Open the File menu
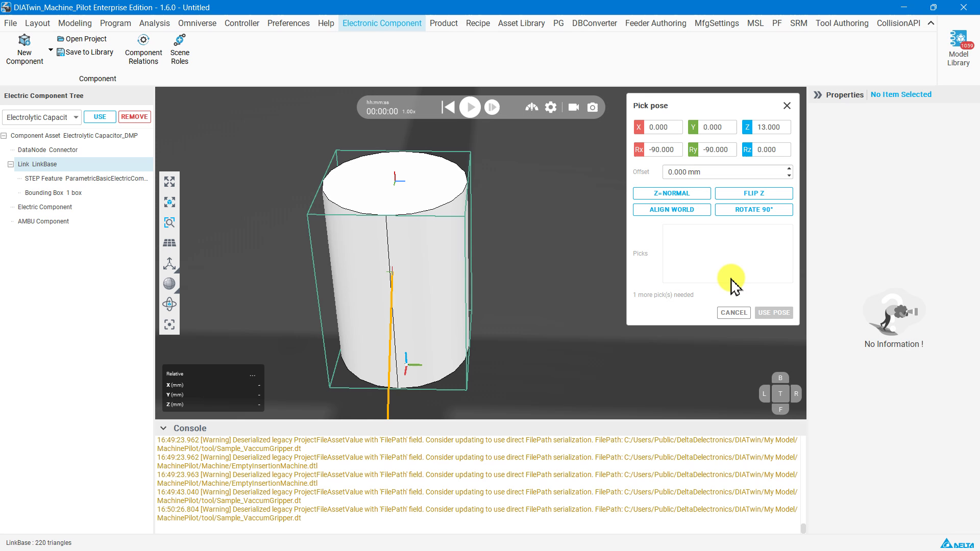Image resolution: width=980 pixels, height=551 pixels. point(10,23)
